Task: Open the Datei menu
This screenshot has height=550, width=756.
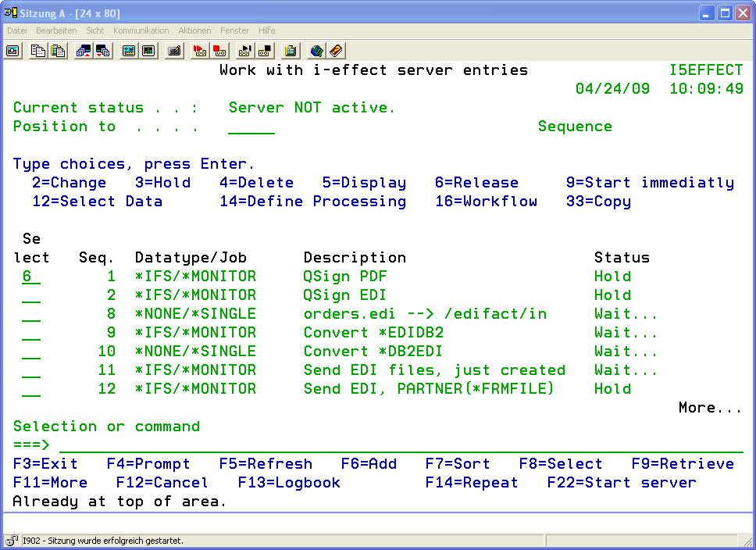Action: tap(17, 30)
